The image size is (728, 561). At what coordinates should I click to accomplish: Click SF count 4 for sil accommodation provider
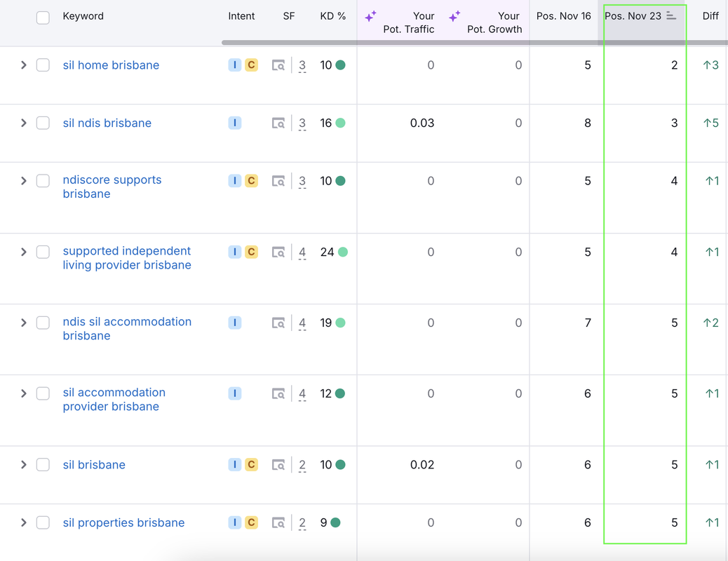click(x=302, y=394)
